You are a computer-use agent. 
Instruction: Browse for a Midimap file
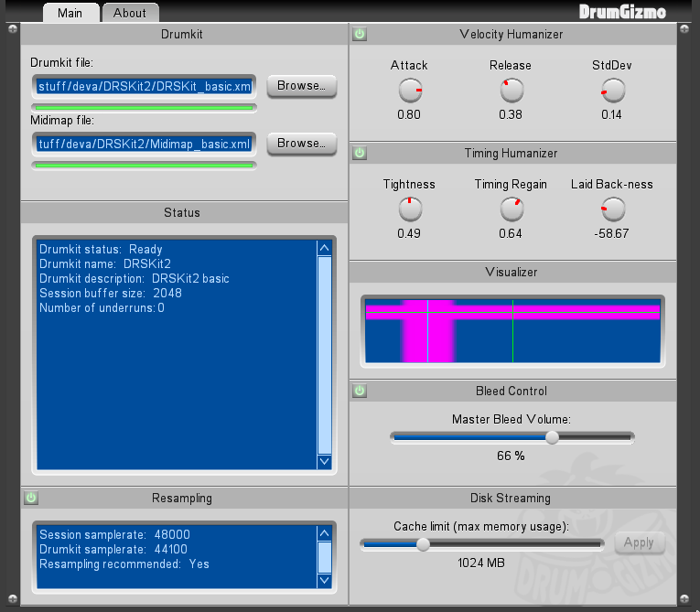tap(301, 144)
